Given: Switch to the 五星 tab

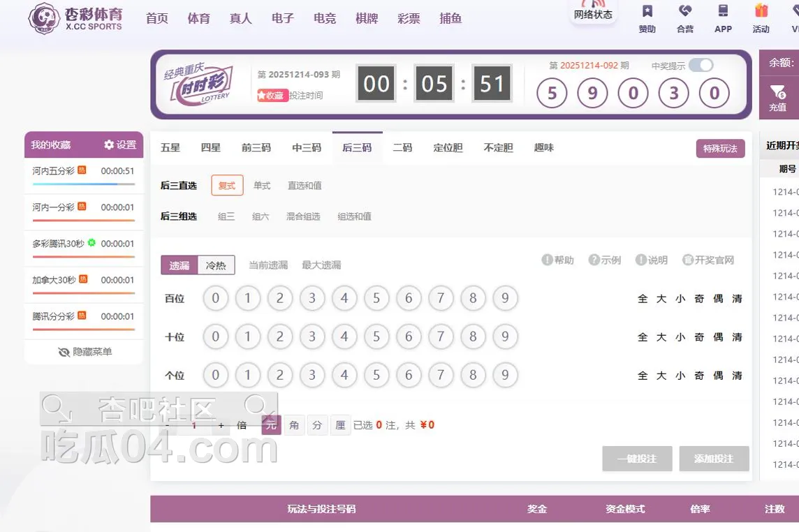Looking at the screenshot, I should [170, 147].
